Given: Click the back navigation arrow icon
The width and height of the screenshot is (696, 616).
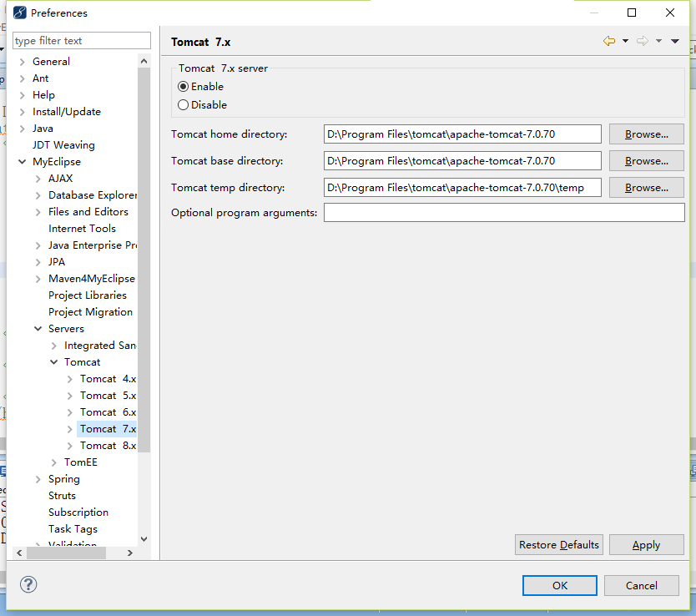Looking at the screenshot, I should pyautogui.click(x=609, y=41).
